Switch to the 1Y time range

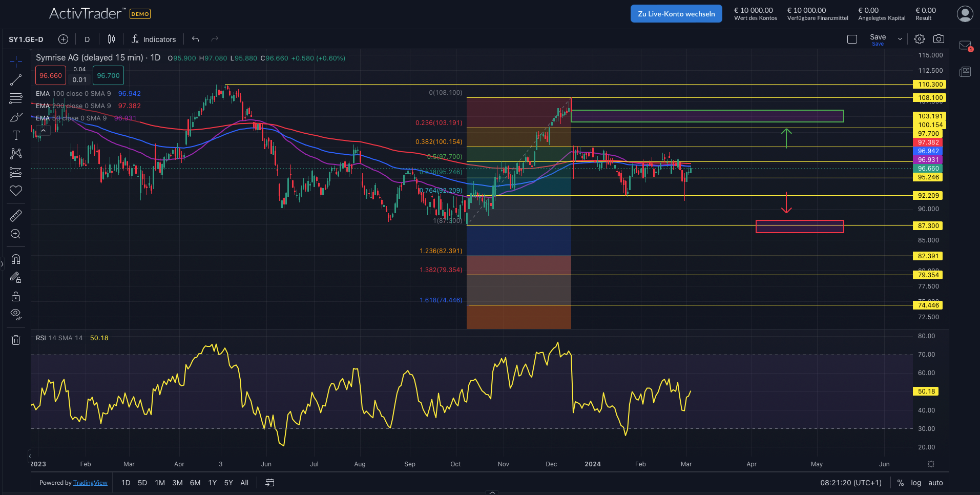[x=213, y=483]
